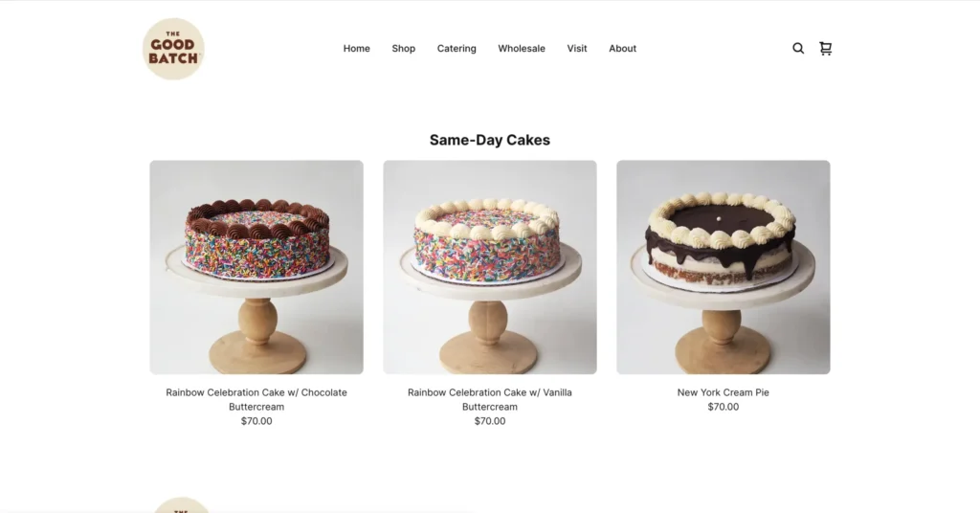Open the New York Cream Pie title link
The image size is (980, 513).
tap(724, 392)
